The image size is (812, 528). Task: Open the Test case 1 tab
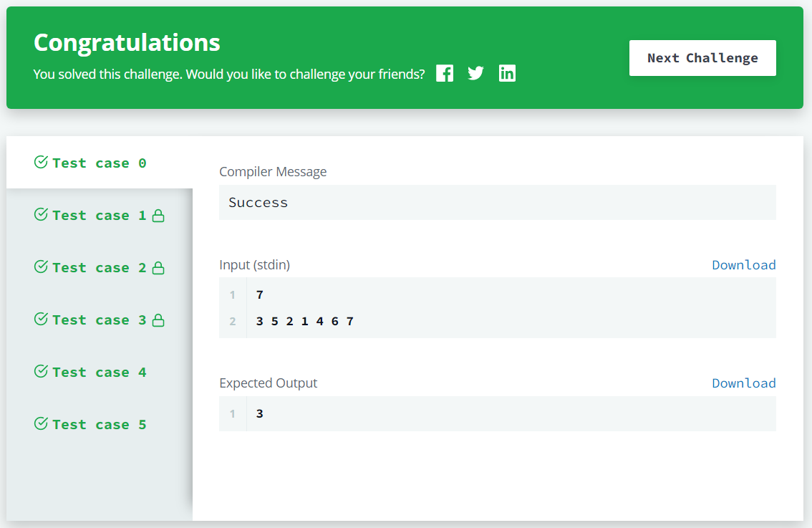click(x=100, y=215)
